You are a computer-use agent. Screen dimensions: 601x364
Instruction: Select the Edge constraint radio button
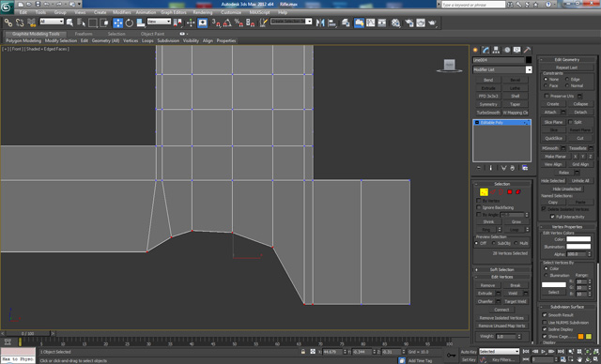click(567, 79)
